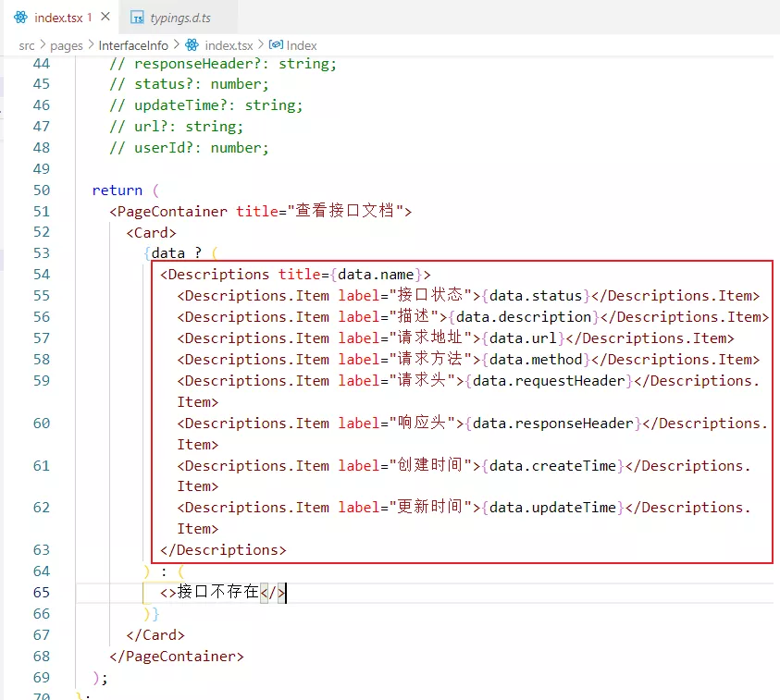Select the src breadcrumb segment
Image resolution: width=780 pixels, height=700 pixels.
point(27,45)
